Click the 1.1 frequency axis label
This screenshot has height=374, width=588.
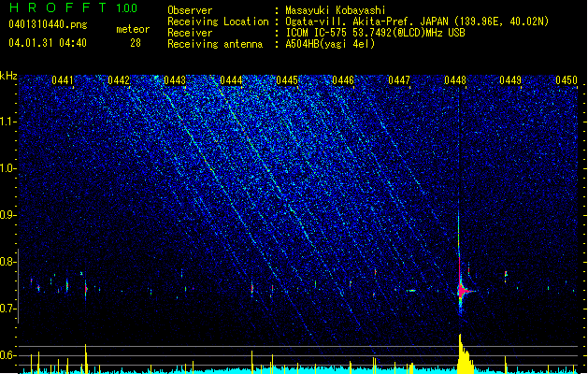pos(7,122)
